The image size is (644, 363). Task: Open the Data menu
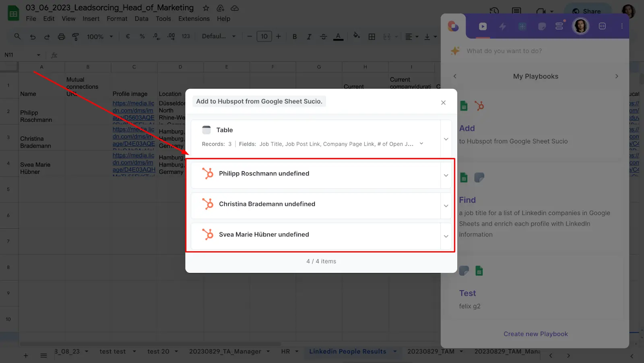click(x=141, y=18)
